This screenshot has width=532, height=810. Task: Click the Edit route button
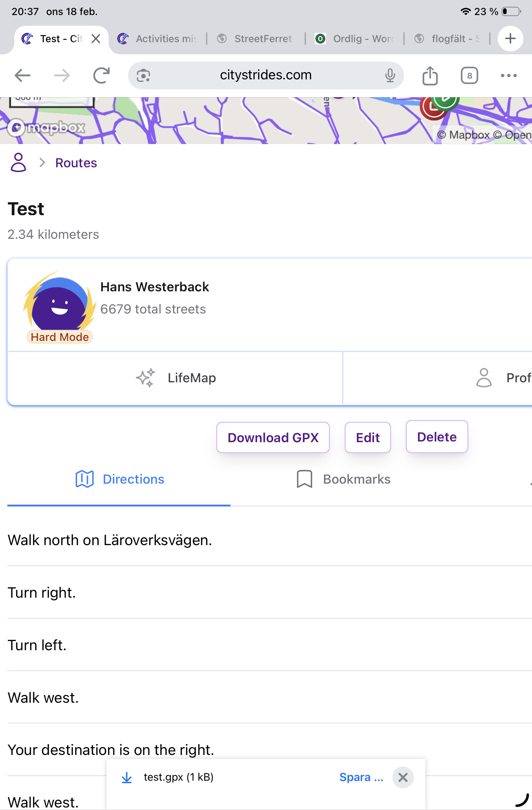coord(368,438)
